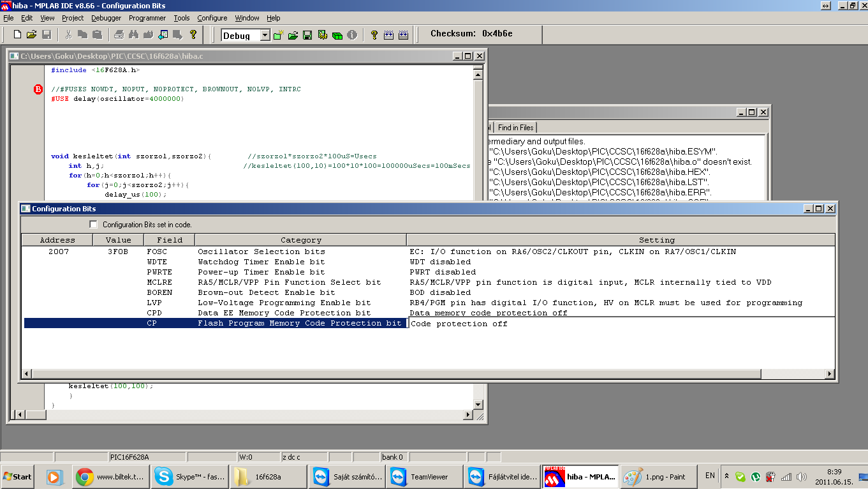Save the current file via toolbar
Screen dimensions: 868x489
coord(47,34)
